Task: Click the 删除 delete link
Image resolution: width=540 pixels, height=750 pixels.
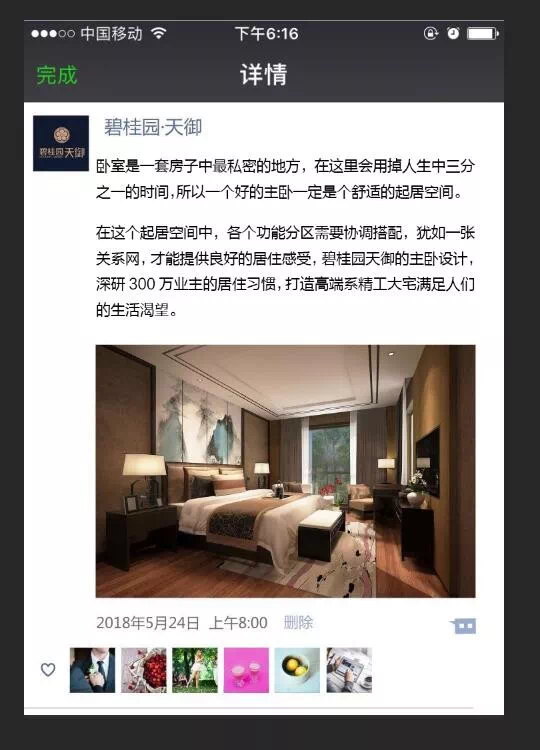Action: click(x=298, y=622)
